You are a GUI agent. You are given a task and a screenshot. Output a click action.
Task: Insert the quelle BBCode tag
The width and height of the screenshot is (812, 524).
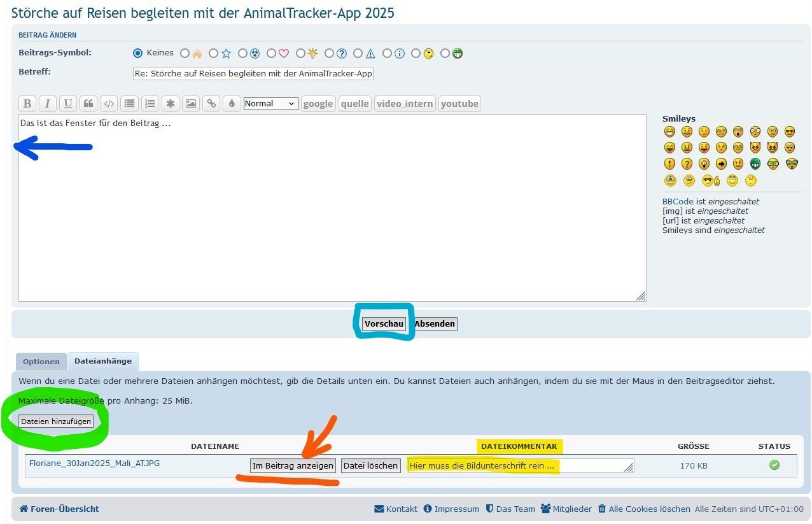pyautogui.click(x=354, y=104)
